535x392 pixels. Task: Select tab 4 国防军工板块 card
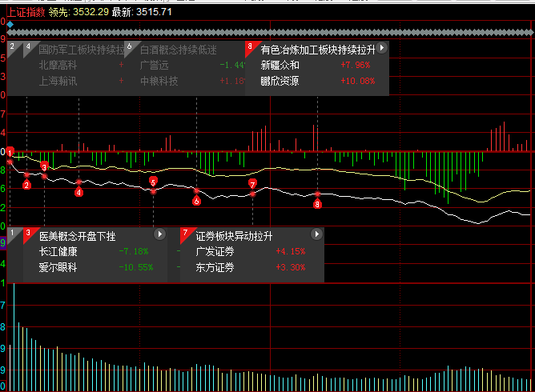[x=28, y=46]
